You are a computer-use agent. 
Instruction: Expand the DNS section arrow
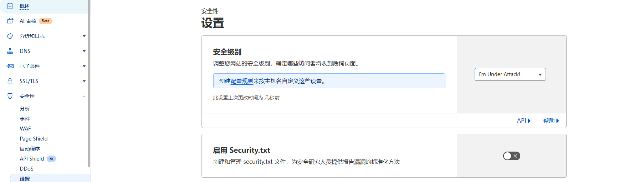coord(84,51)
